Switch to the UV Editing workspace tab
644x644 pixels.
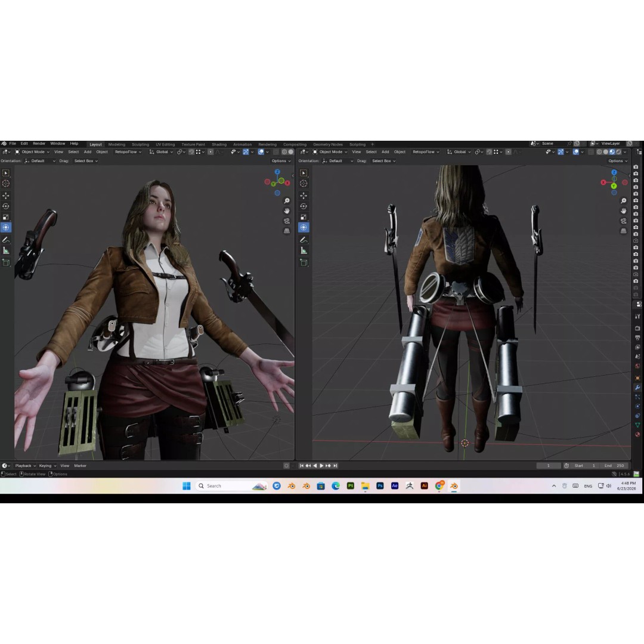coord(165,144)
